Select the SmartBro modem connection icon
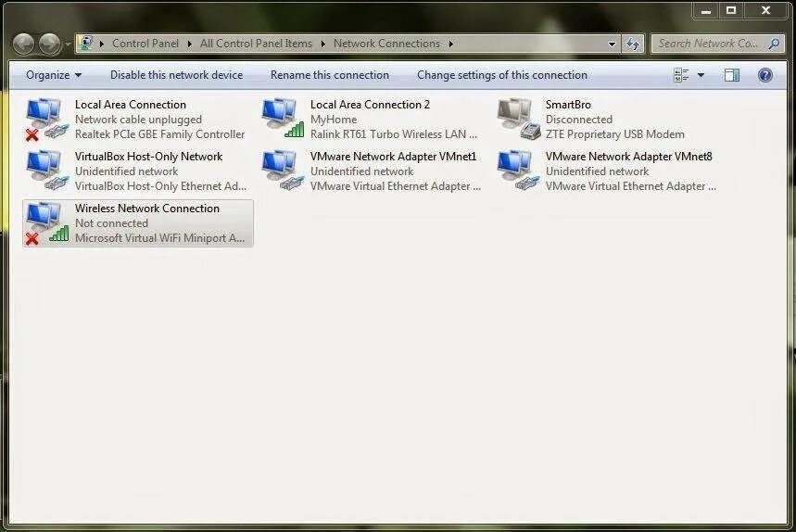Screen dimensions: 796x532 click(x=518, y=120)
